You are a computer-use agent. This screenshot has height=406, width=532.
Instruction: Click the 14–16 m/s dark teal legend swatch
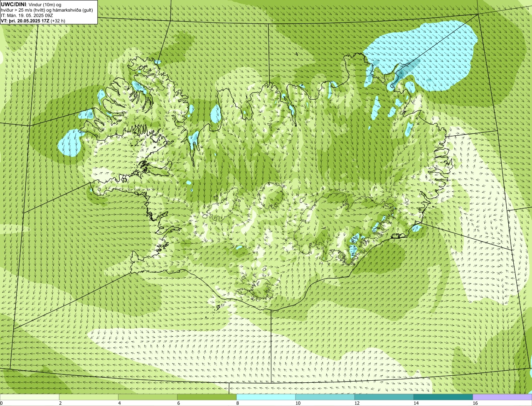pos(443,397)
